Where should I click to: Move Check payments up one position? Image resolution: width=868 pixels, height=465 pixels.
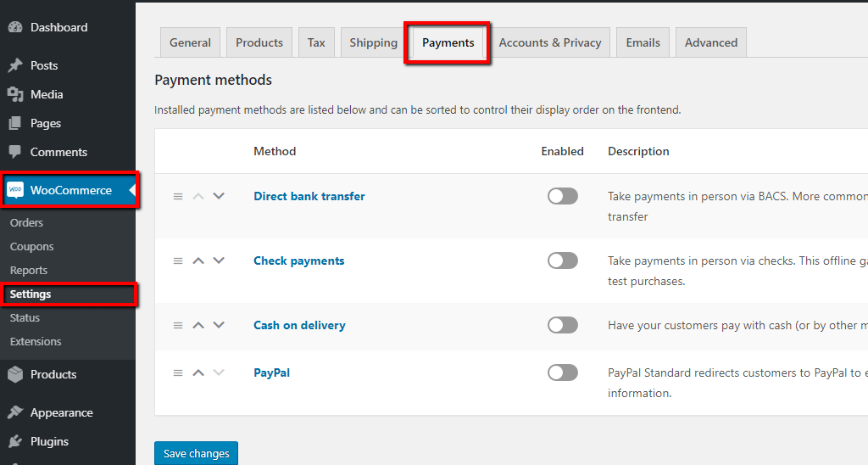(x=198, y=261)
